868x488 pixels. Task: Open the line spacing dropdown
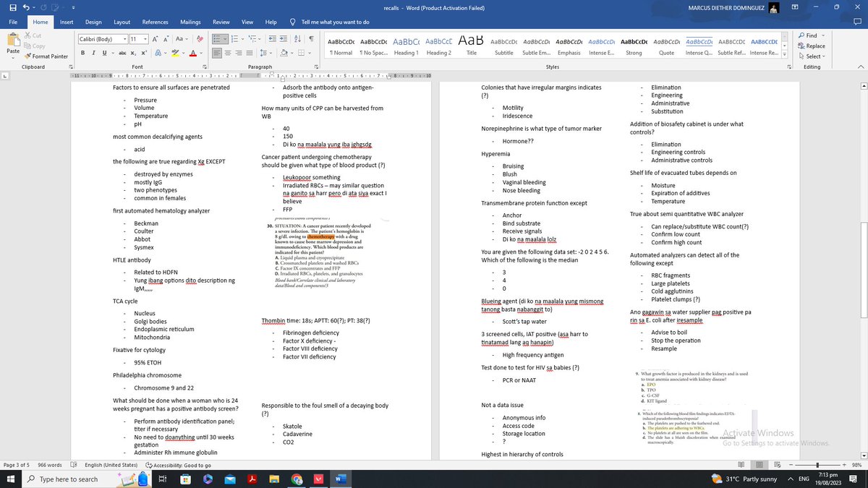point(268,53)
